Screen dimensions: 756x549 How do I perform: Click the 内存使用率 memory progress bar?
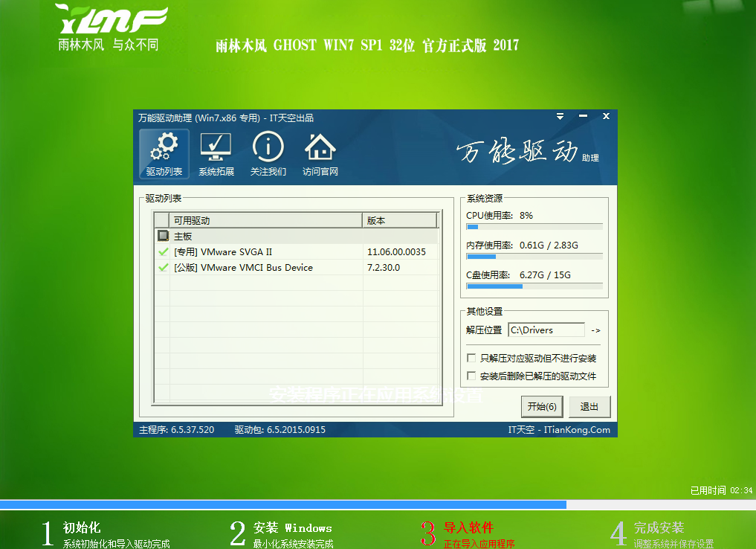point(534,257)
